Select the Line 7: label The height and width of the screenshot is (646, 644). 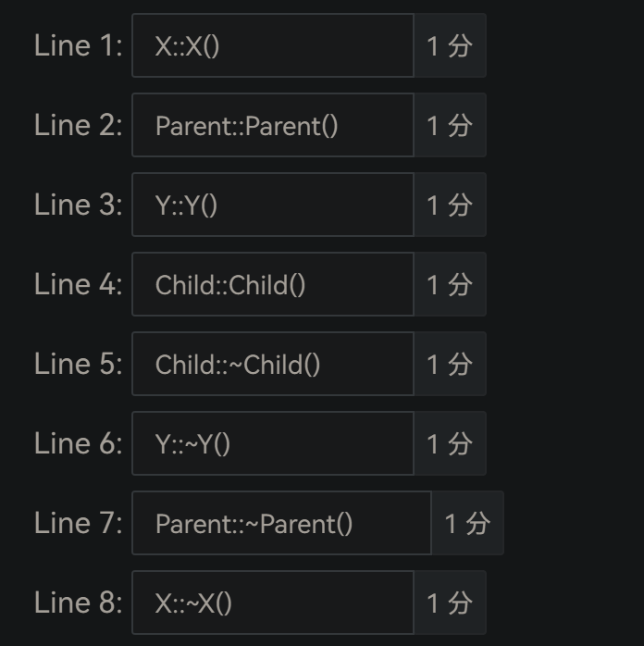79,523
